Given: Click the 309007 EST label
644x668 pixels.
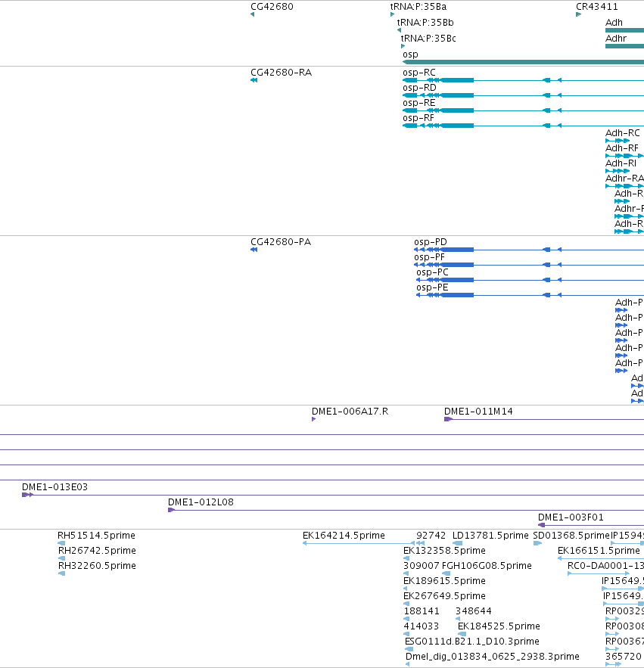Looking at the screenshot, I should pos(421,566).
